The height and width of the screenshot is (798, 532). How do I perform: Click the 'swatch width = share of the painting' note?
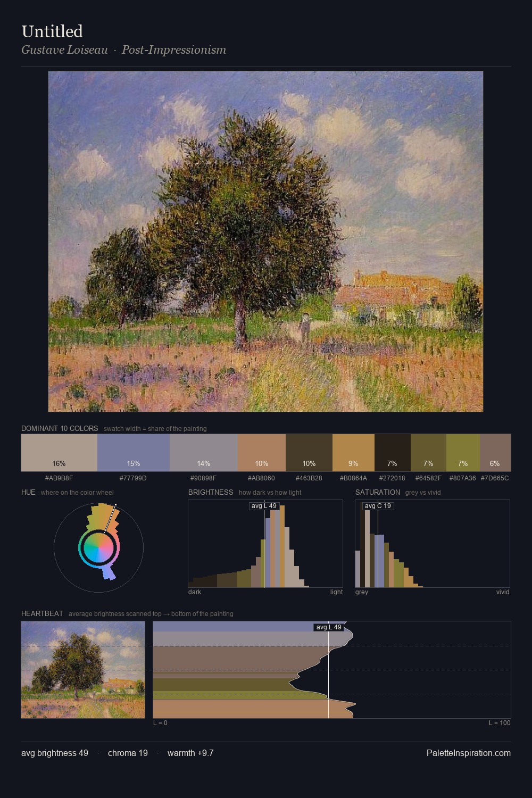click(155, 429)
